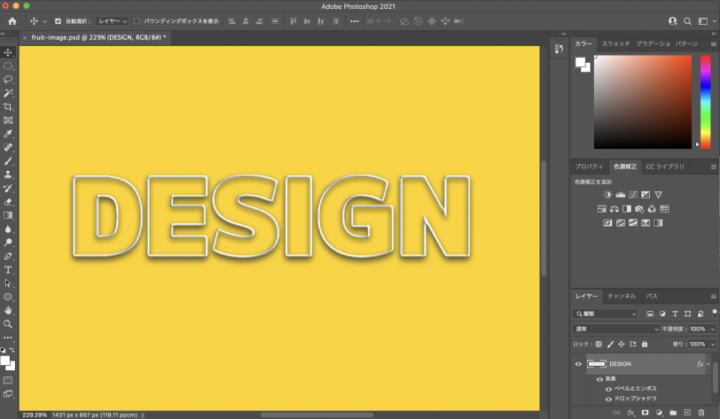The image size is (720, 419).
Task: Open the workspace switcher dropdown
Action: tap(706, 21)
